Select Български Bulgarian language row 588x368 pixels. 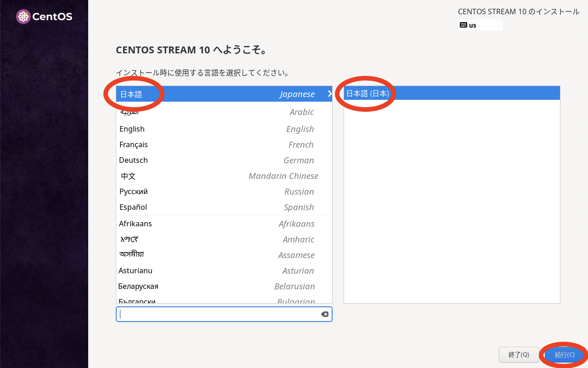[224, 299]
